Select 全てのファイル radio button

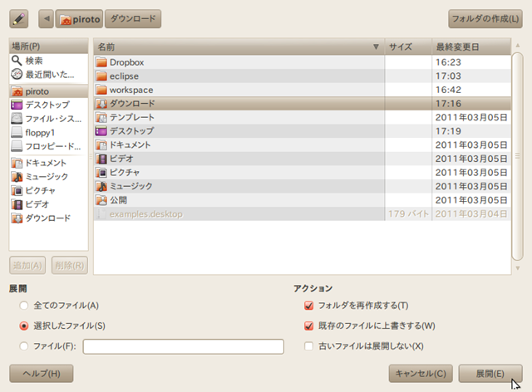tap(24, 306)
